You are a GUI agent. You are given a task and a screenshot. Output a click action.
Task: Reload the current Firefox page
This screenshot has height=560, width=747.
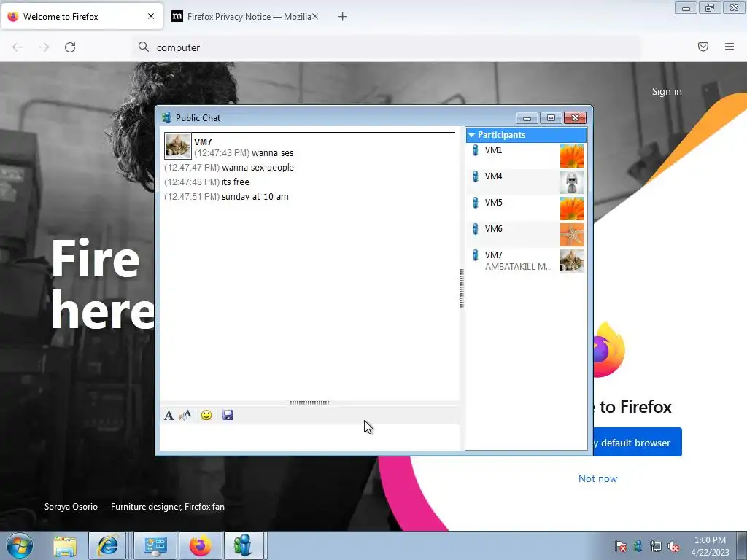pyautogui.click(x=70, y=47)
